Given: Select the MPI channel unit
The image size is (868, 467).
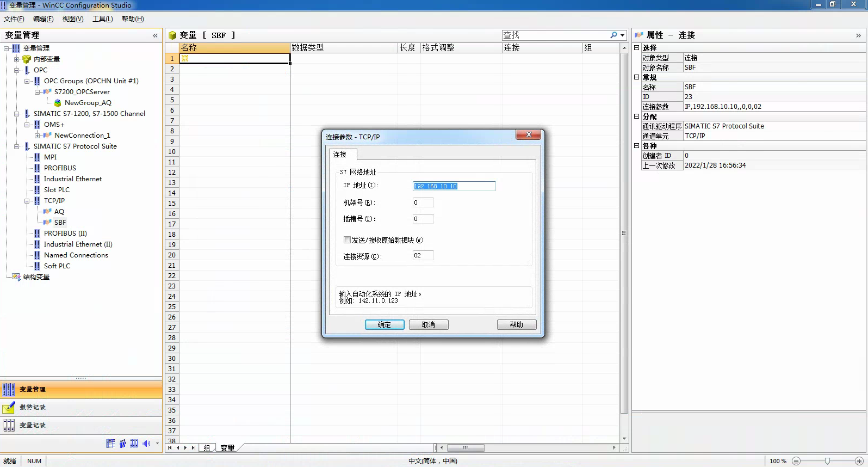Looking at the screenshot, I should (50, 157).
